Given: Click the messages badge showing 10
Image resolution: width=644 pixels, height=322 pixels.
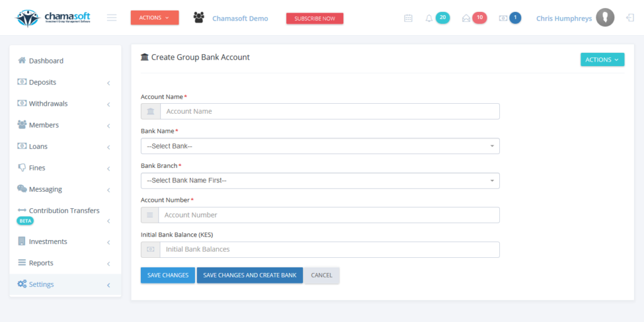Looking at the screenshot, I should point(479,18).
